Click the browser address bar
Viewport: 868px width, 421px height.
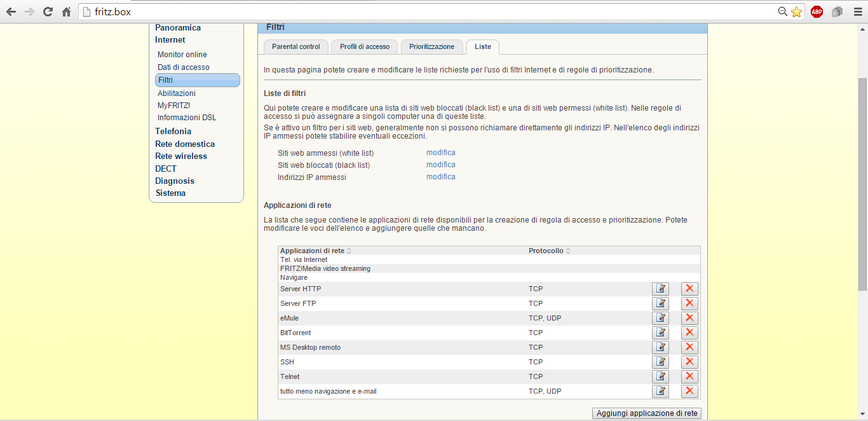[x=432, y=11]
